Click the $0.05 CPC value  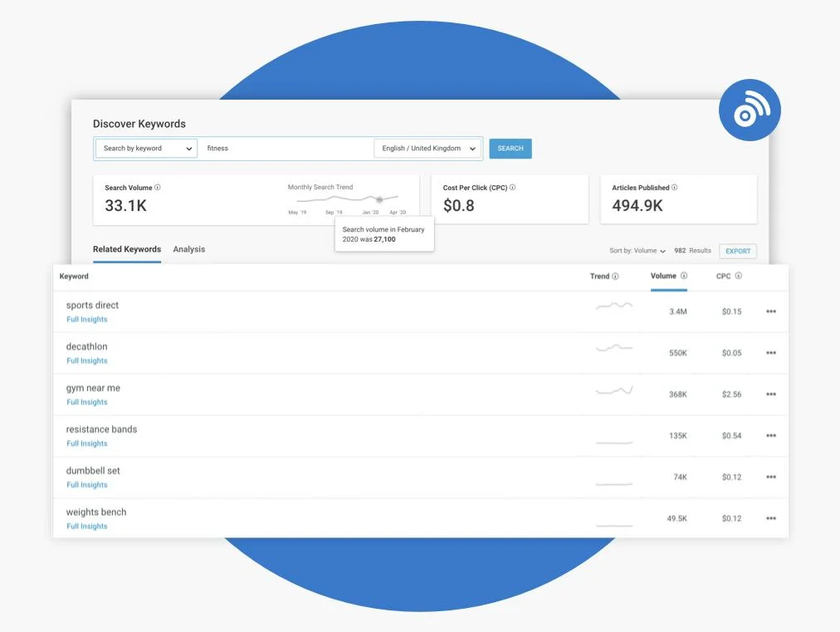click(731, 353)
